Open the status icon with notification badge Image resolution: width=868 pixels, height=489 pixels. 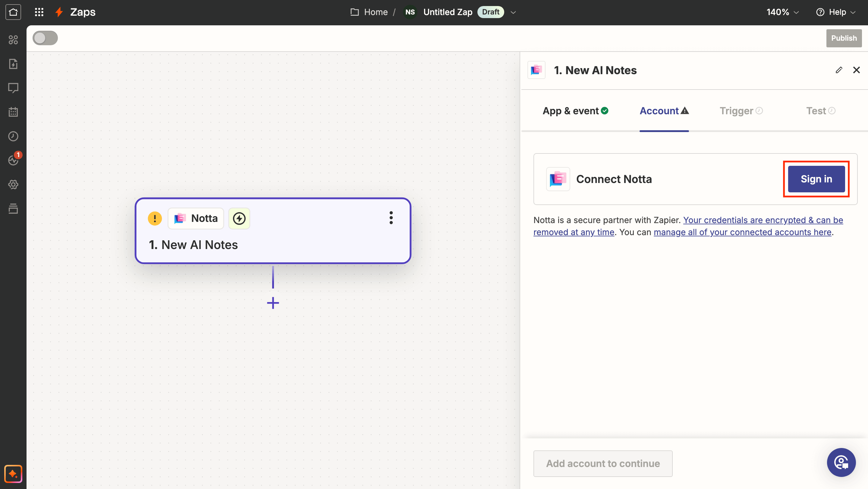click(14, 159)
